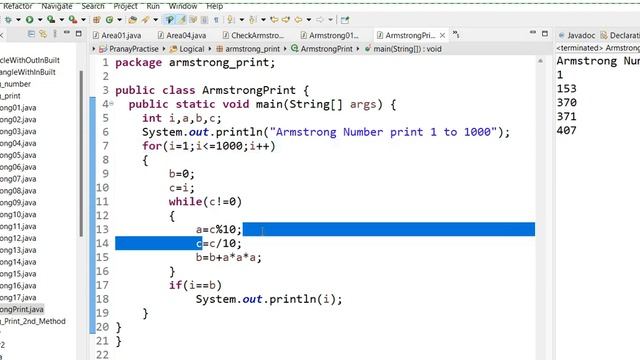Open the Declaration view tab
Viewport: 640px width, 360px height.
point(620,36)
